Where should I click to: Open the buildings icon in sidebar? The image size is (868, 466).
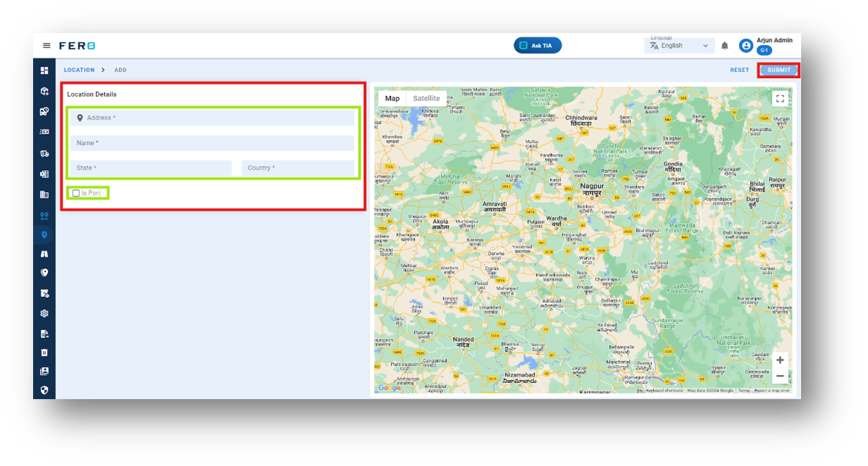[44, 194]
